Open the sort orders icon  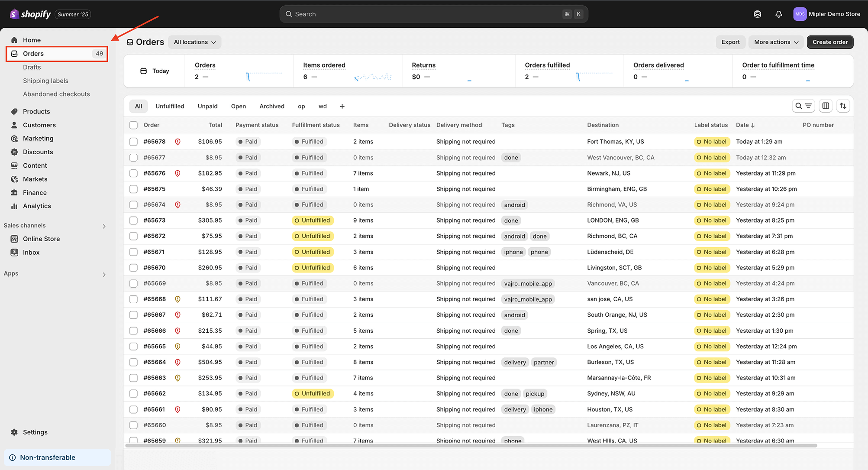(843, 106)
